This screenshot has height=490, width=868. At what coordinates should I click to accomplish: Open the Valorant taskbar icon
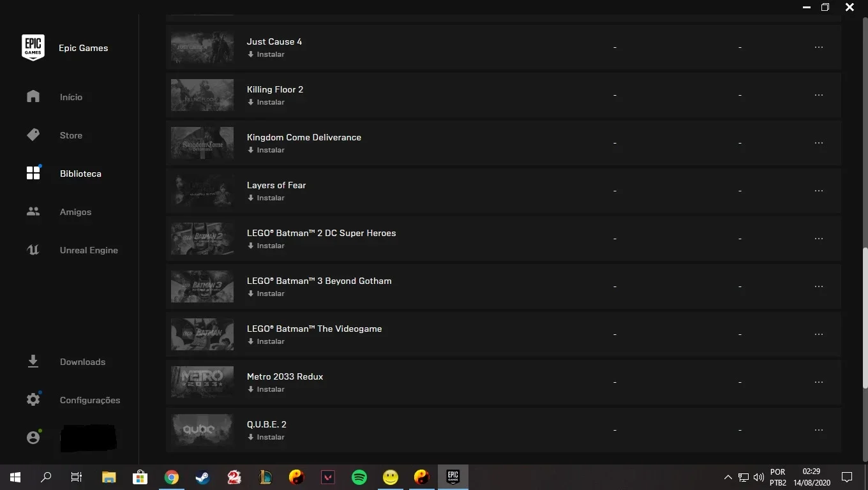click(328, 477)
